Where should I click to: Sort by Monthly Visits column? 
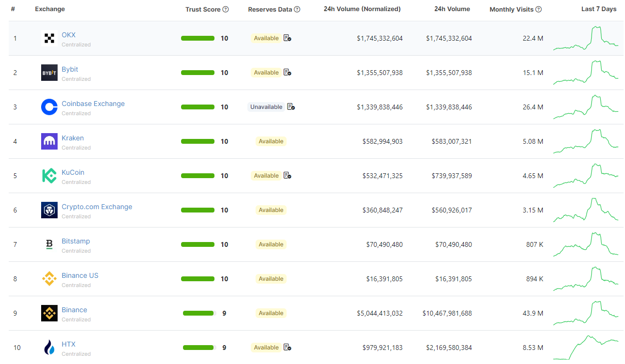[x=512, y=9]
